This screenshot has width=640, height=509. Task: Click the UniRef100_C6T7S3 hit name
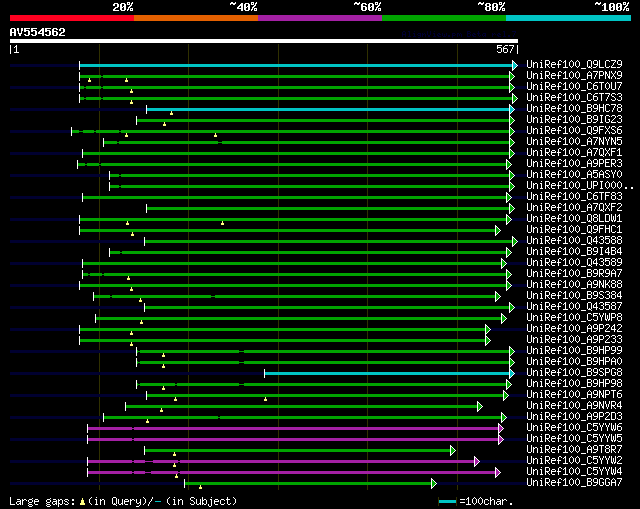click(x=574, y=98)
